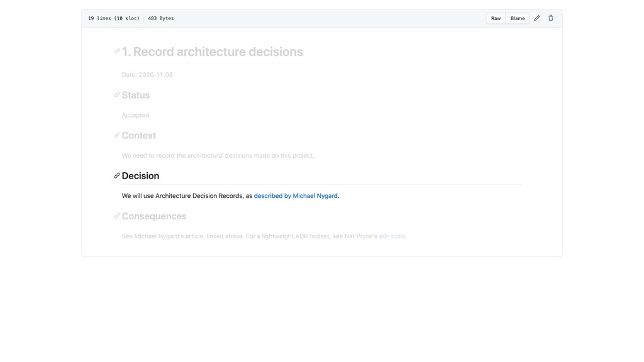Click the trash icon to delete file
644x362 pixels.
(551, 18)
